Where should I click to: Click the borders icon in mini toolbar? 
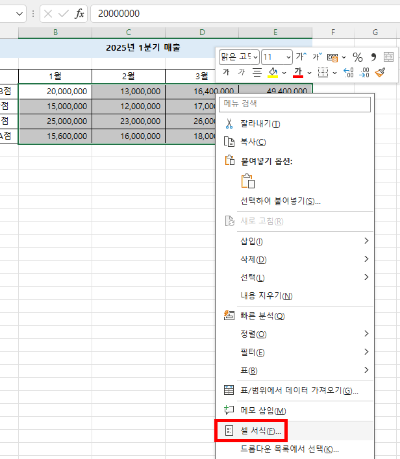coord(323,72)
